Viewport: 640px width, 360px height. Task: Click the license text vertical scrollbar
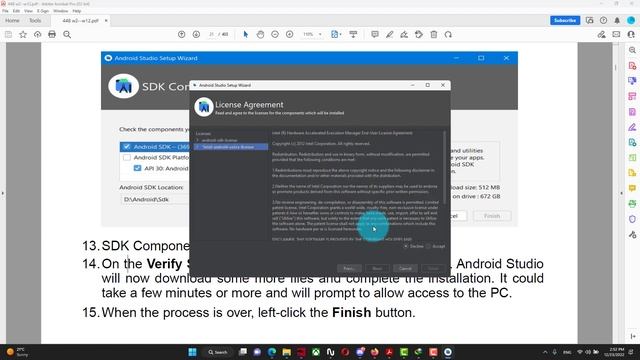click(444, 167)
